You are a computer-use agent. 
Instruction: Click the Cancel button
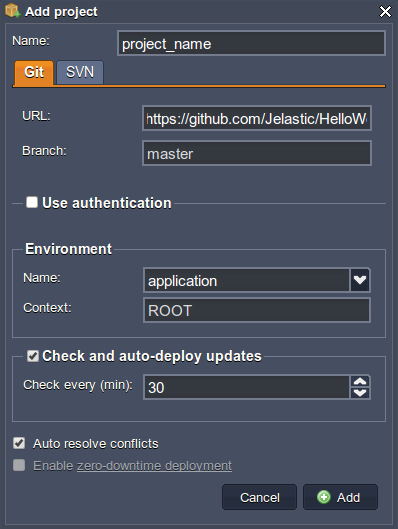(x=259, y=497)
